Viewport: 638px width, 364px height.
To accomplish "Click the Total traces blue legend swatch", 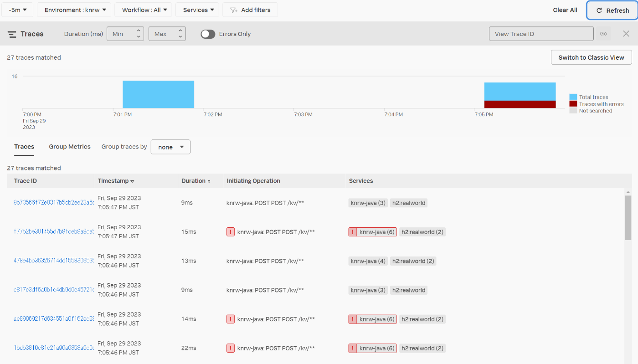I will tap(573, 97).
